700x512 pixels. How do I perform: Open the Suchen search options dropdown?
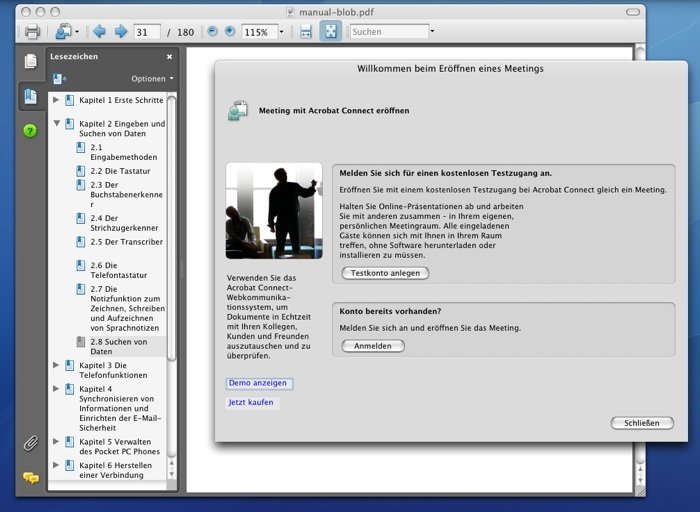(432, 31)
